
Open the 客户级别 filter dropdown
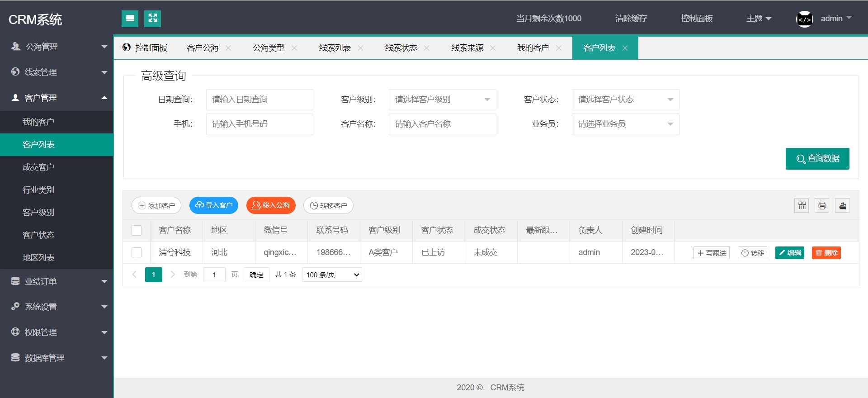[442, 99]
